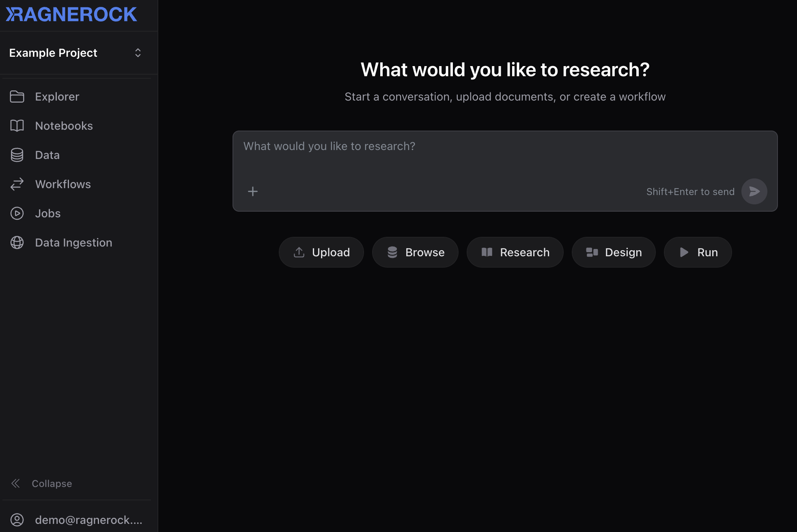This screenshot has height=532, width=797.
Task: Click the 'What would you like to research?' heading
Action: click(505, 70)
